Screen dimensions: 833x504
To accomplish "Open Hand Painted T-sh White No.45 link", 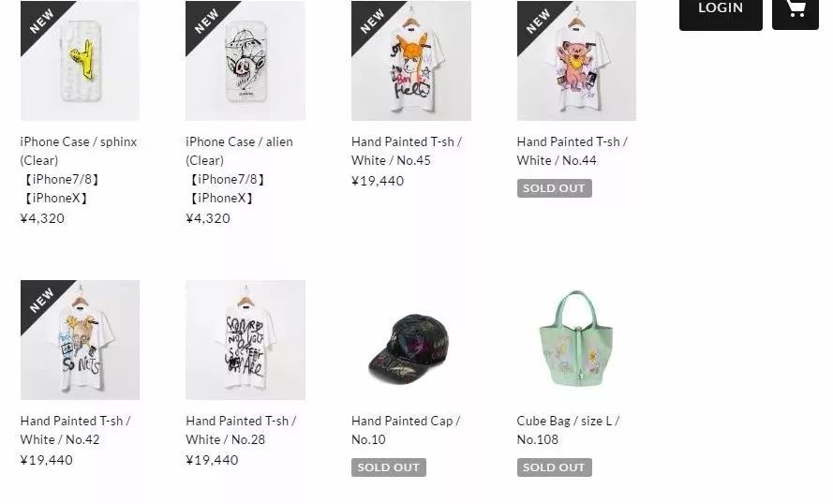I will pos(407,152).
